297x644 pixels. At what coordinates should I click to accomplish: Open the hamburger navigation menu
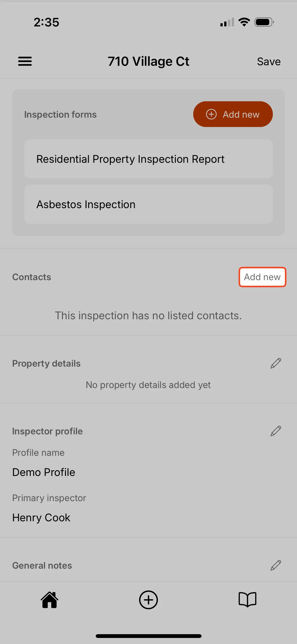25,61
